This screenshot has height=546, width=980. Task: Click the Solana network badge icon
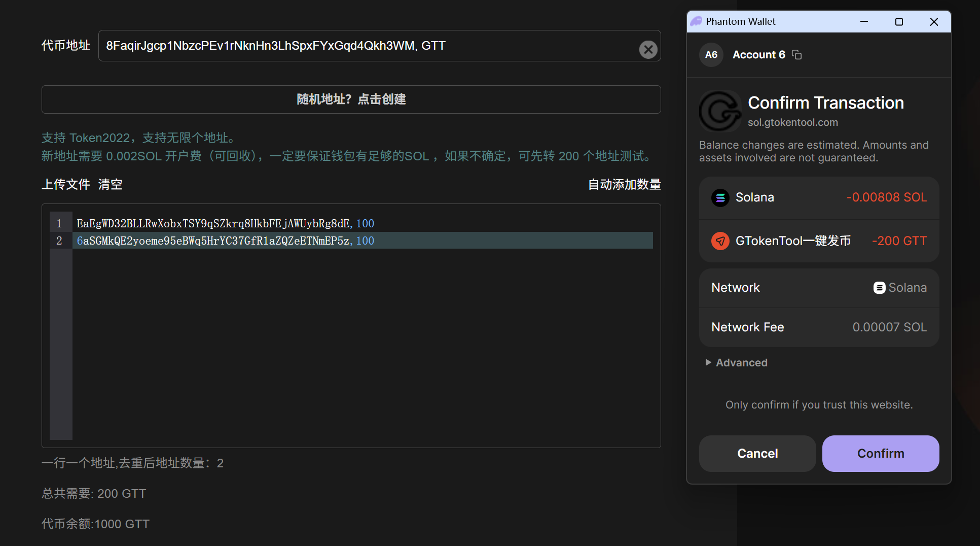(x=879, y=288)
